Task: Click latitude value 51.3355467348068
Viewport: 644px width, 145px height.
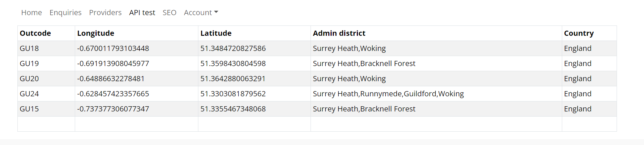Action: pyautogui.click(x=233, y=109)
